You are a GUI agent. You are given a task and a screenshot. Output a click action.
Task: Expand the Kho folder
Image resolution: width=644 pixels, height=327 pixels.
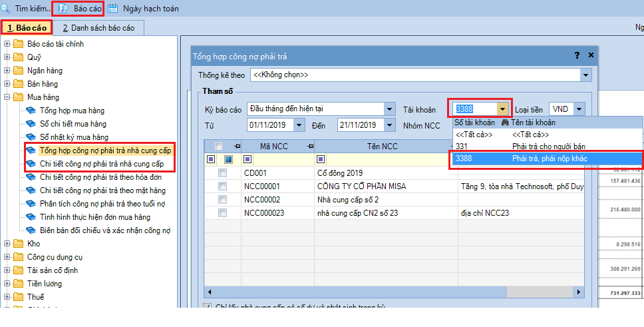point(7,244)
